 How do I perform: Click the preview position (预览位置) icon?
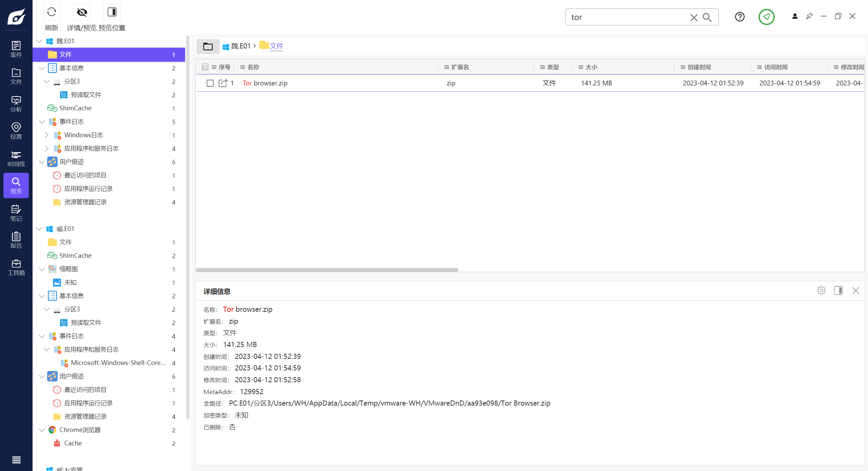tap(112, 12)
